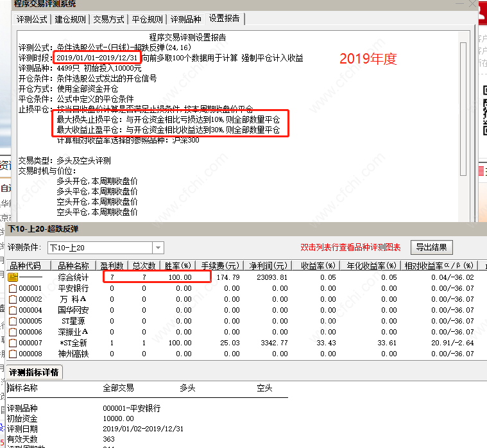This screenshot has width=487, height=448.
Task: Click the 导出结果 button
Action: [x=431, y=247]
